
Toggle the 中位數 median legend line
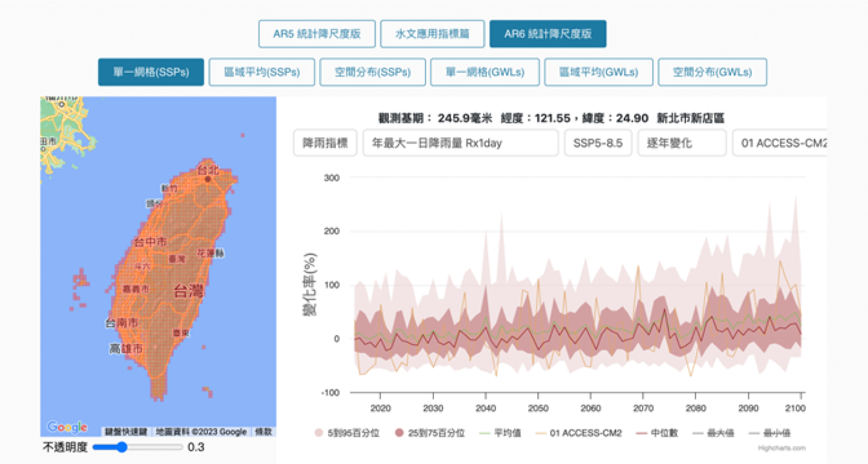(659, 433)
